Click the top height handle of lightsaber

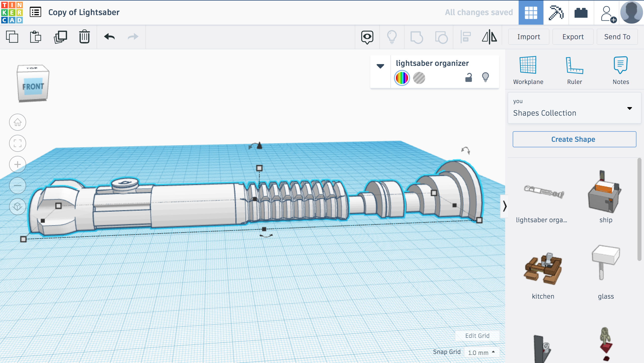pyautogui.click(x=259, y=168)
